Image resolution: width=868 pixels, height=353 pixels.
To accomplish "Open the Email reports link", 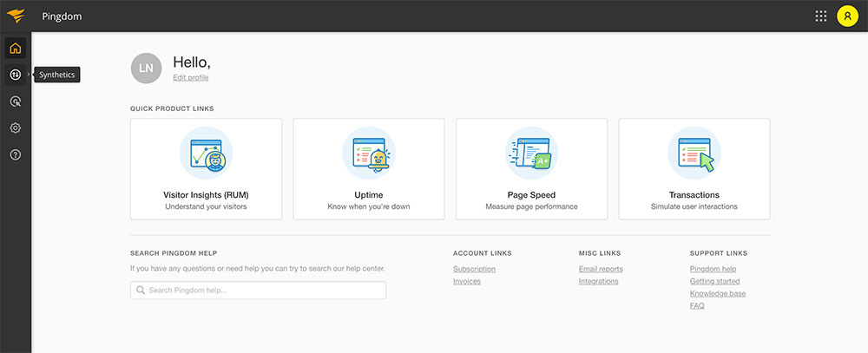I will click(x=601, y=269).
